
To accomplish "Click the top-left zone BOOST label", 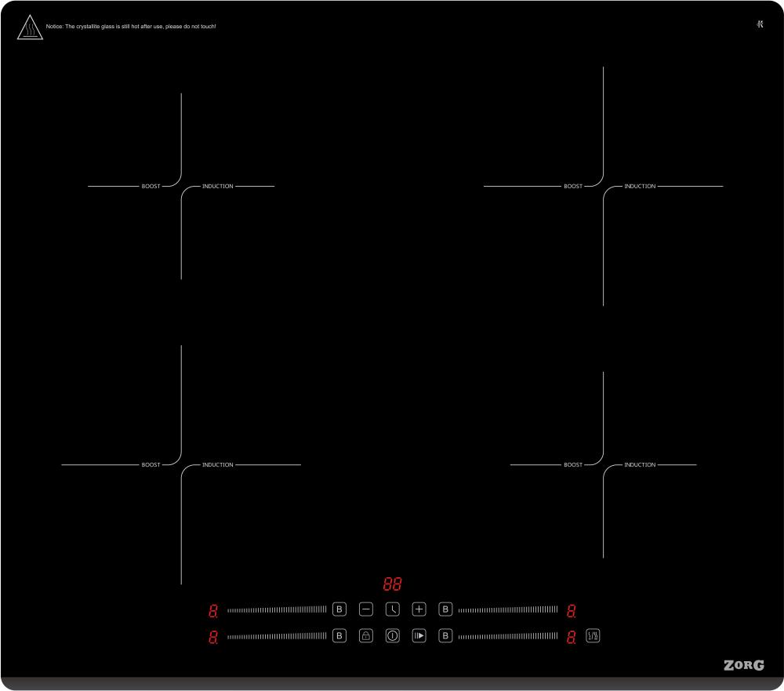I will [x=151, y=187].
